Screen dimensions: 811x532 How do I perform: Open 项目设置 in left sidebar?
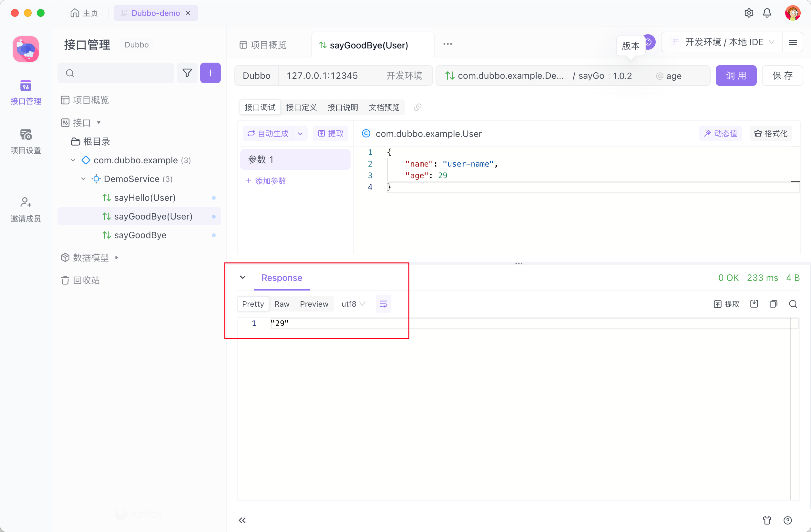pyautogui.click(x=26, y=141)
